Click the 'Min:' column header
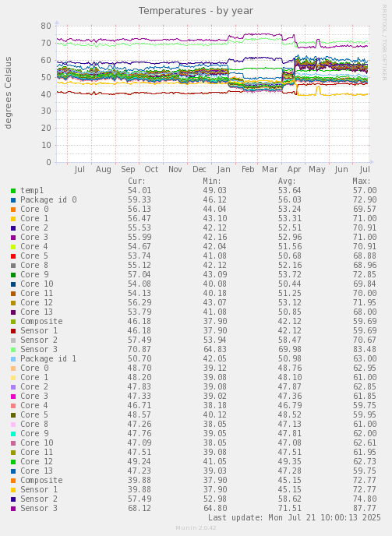392x536 pixels. coord(212,182)
